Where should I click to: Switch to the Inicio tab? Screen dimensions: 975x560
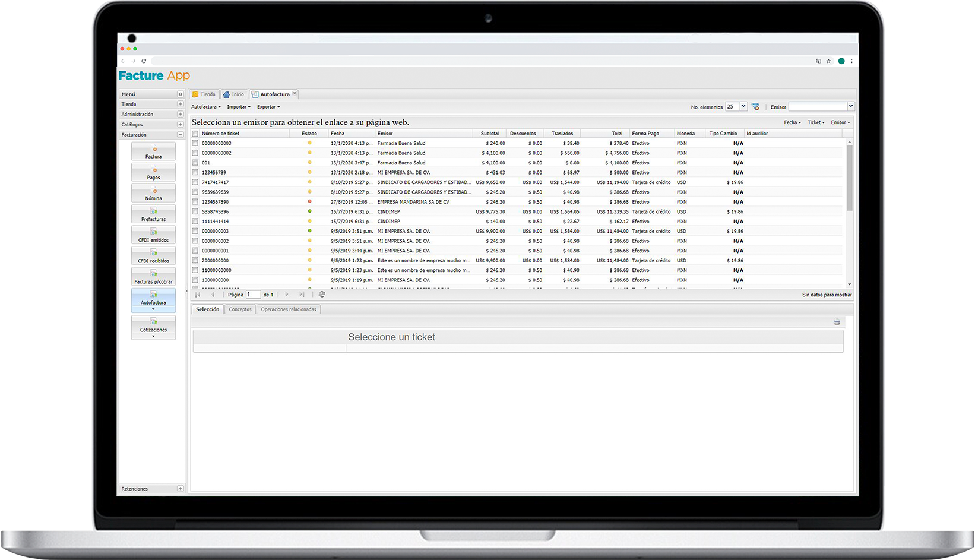pyautogui.click(x=234, y=94)
